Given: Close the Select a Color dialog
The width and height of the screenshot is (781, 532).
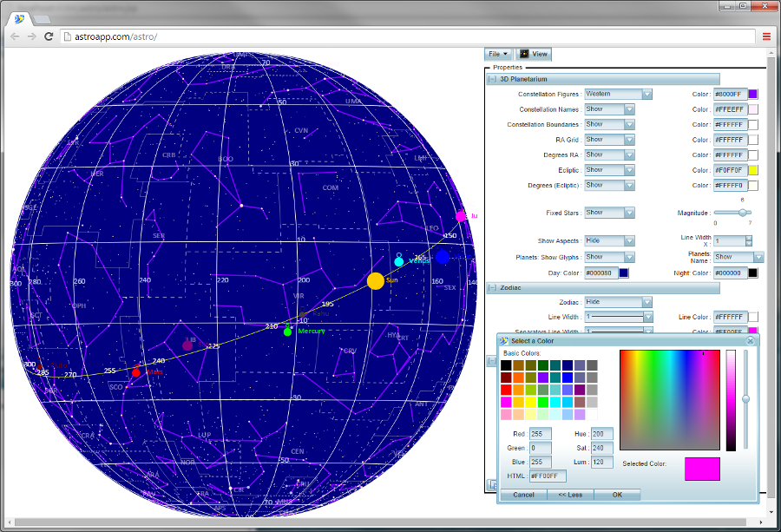Looking at the screenshot, I should pyautogui.click(x=751, y=341).
